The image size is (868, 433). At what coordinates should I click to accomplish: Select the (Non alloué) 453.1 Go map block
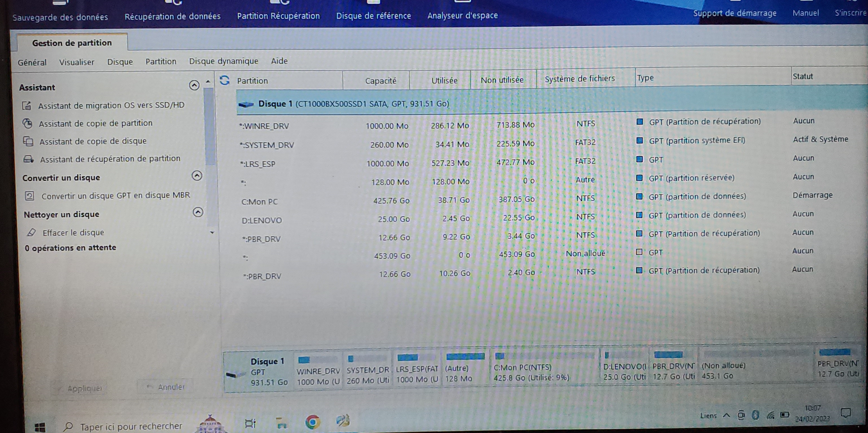coord(757,366)
